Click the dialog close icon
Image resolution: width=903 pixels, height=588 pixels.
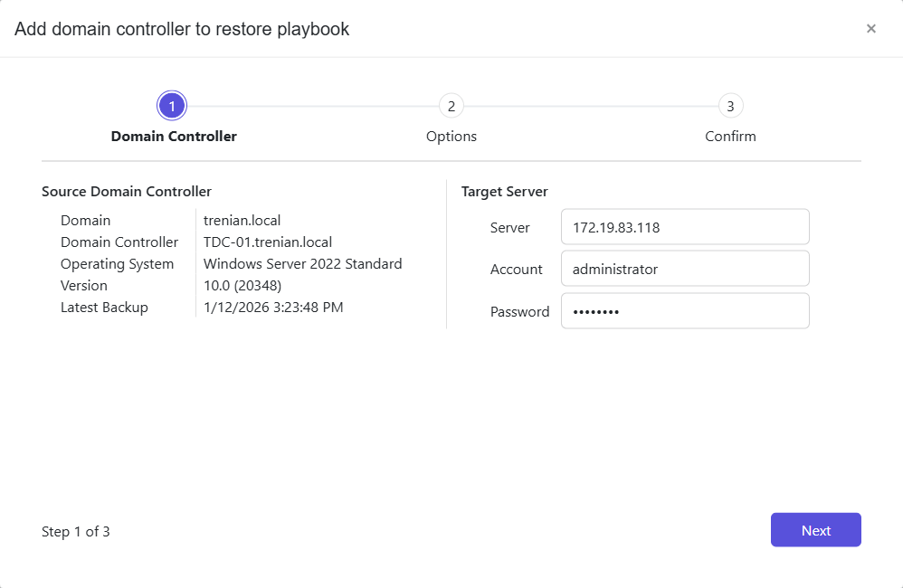pos(871,28)
